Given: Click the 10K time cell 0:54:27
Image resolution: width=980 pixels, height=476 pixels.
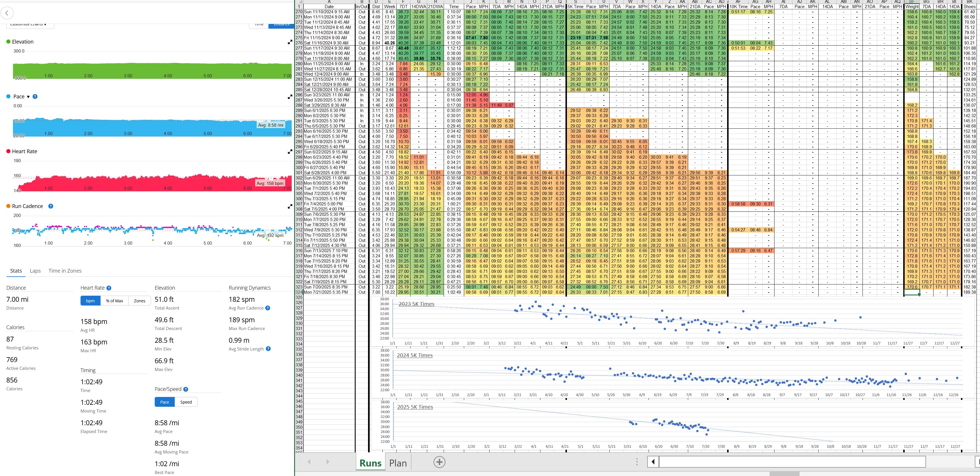Looking at the screenshot, I should click(738, 230).
